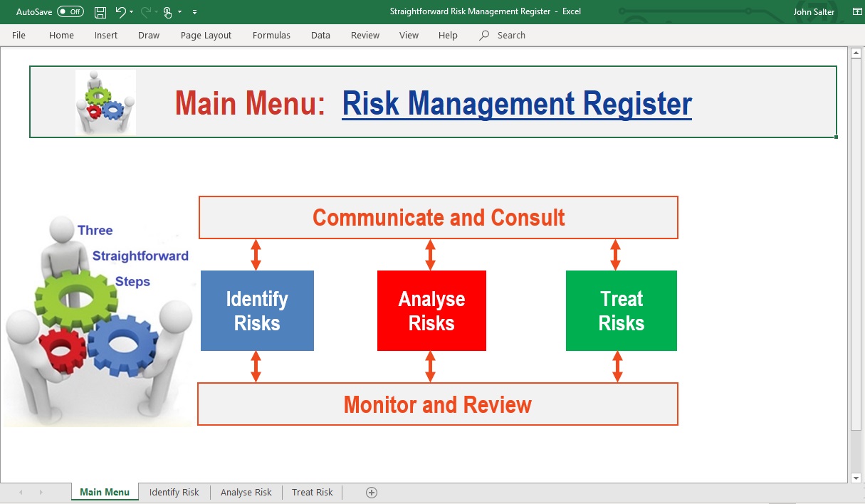Open the Undo history dropdown arrow
Viewport: 865px width, 504px height.
(132, 12)
